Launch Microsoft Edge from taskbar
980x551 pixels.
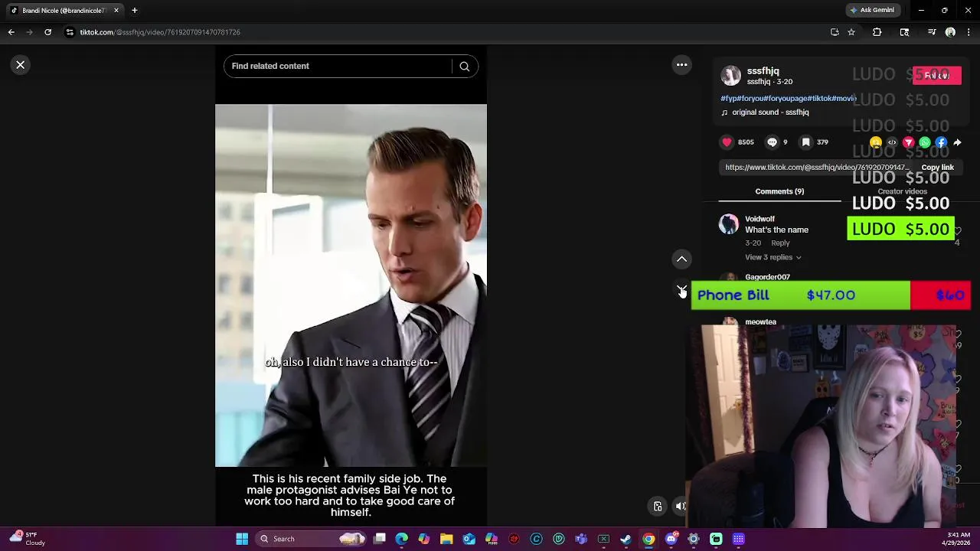coord(401,539)
